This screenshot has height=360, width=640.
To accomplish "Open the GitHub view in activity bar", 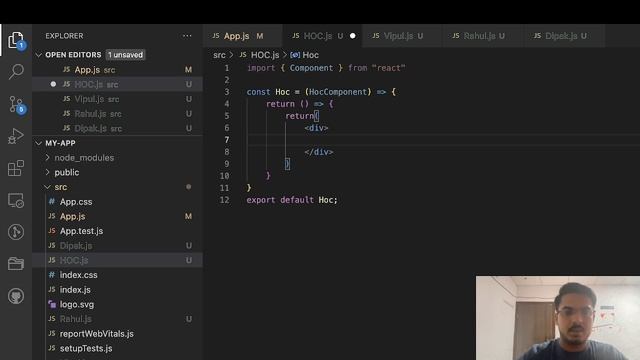I will [16, 296].
